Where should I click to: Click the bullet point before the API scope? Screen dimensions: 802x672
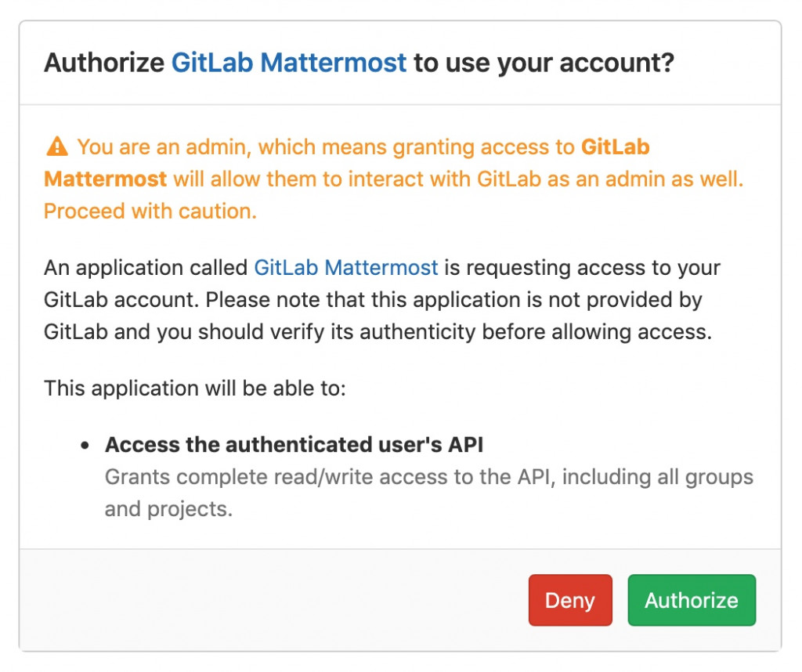pyautogui.click(x=85, y=446)
